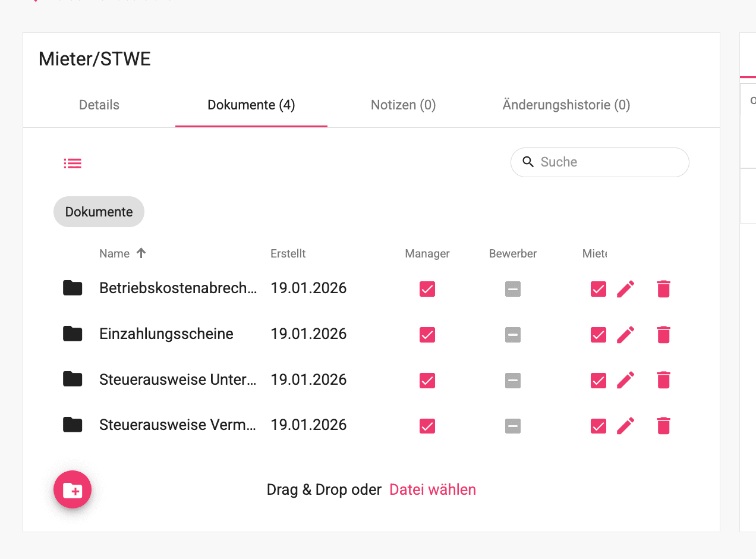Open the Einzahlungsscheine folder icon
756x559 pixels.
[73, 334]
